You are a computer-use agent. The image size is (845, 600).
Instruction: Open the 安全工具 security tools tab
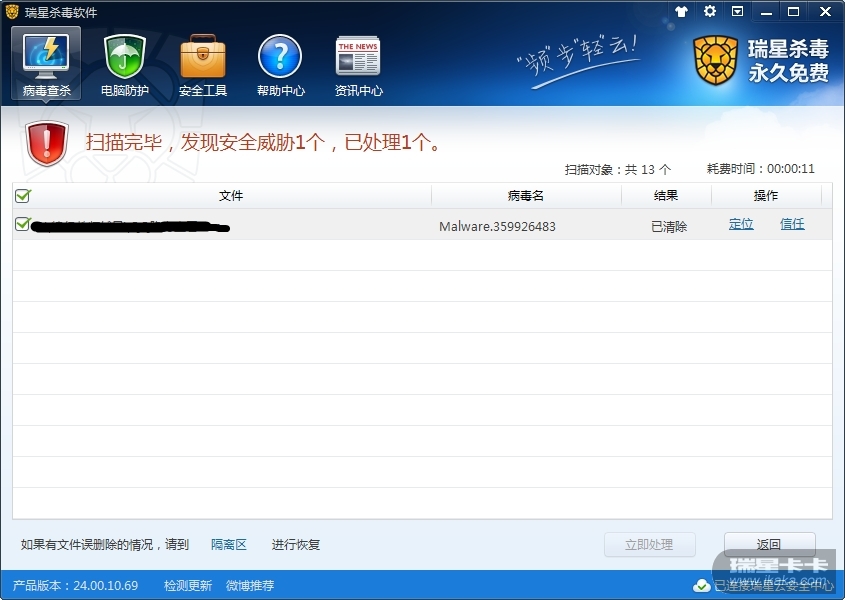[203, 65]
